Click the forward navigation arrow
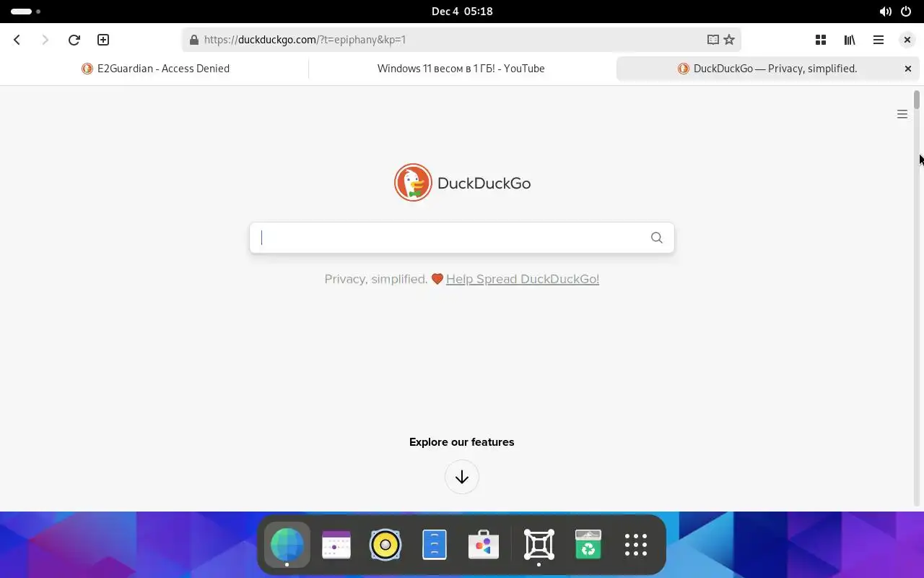The width and height of the screenshot is (924, 578). click(x=45, y=40)
